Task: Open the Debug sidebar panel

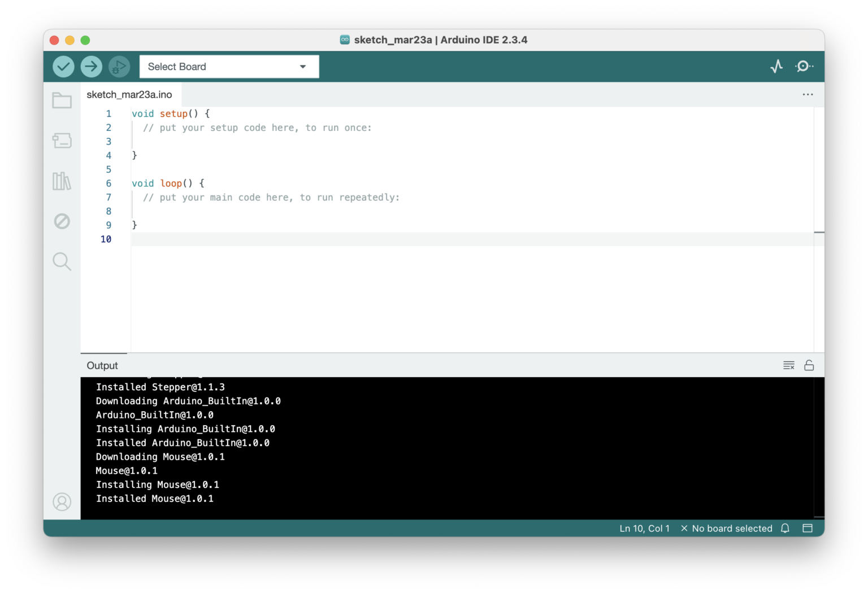Action: 62,221
